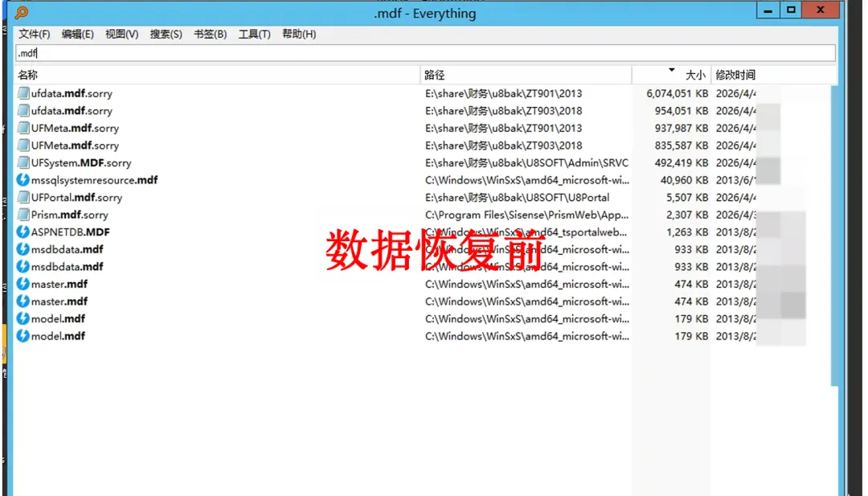Click the Prism.mdf.sorry file icon

(x=23, y=214)
